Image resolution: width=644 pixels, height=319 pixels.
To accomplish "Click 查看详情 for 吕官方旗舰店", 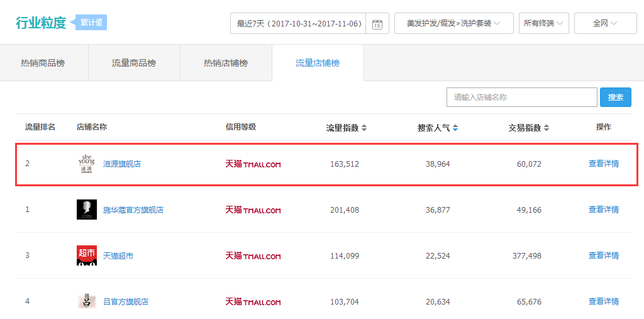I will (604, 301).
